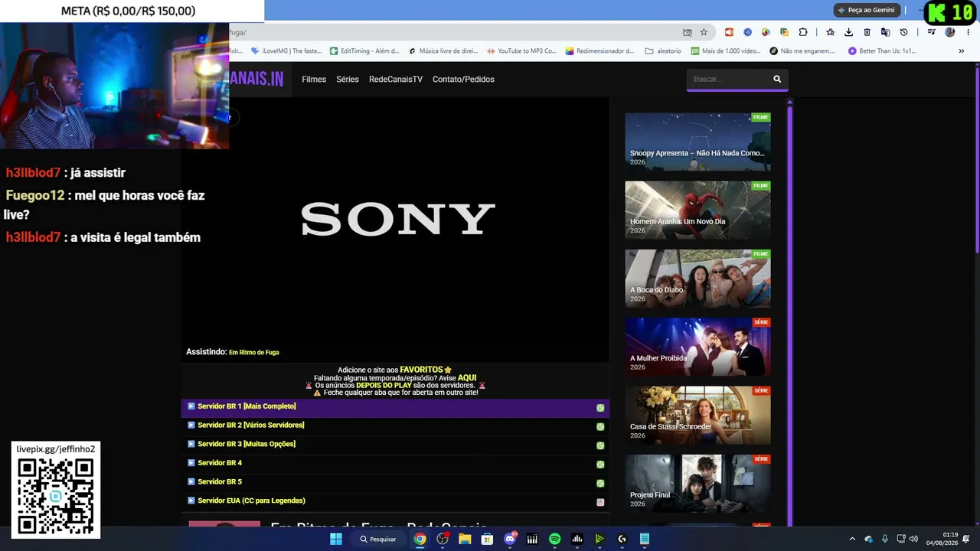Open Casa de Stassi Schroeder thumbnail

[697, 415]
